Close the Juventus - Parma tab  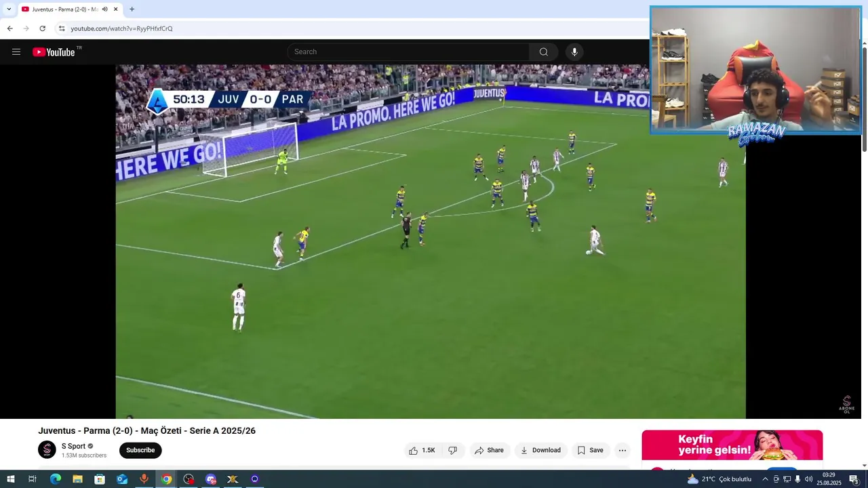pos(115,9)
